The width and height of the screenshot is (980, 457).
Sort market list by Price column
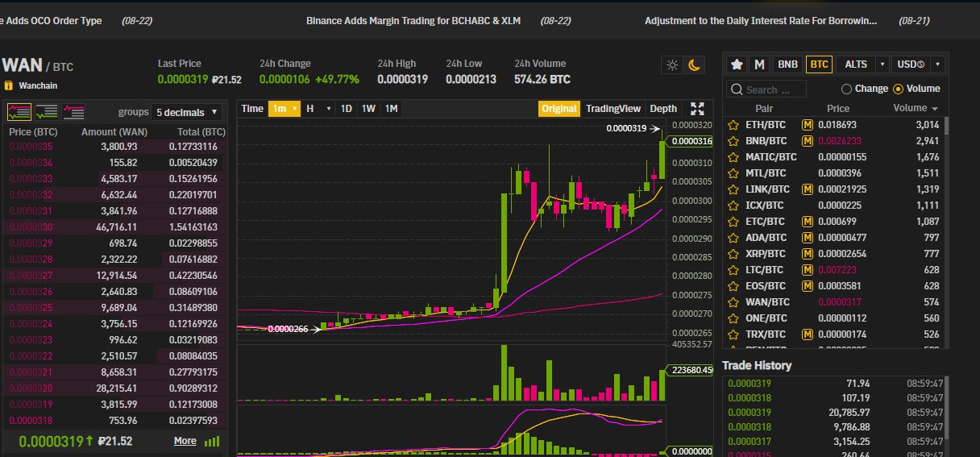[x=838, y=108]
